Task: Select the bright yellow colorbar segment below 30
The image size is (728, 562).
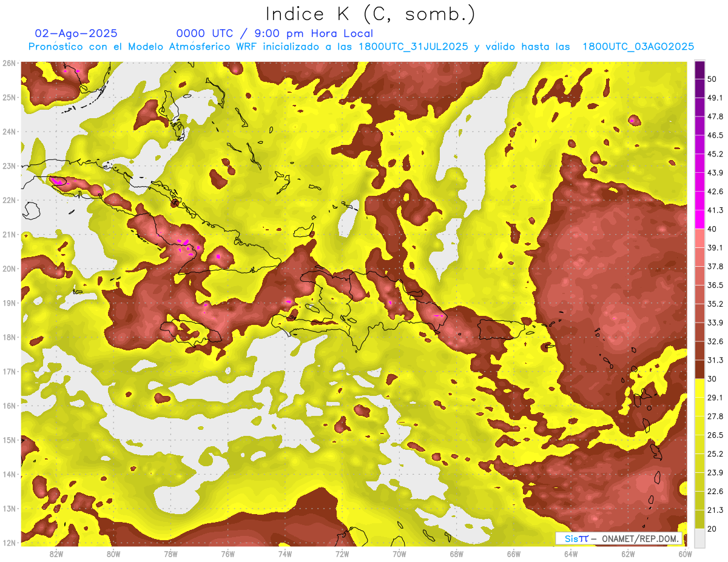Action: 699,388
